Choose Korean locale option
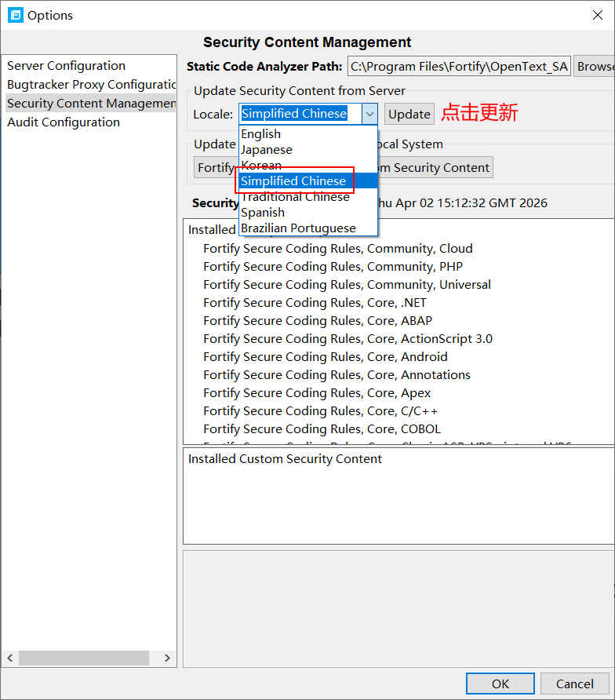The height and width of the screenshot is (700, 615). coord(308,165)
